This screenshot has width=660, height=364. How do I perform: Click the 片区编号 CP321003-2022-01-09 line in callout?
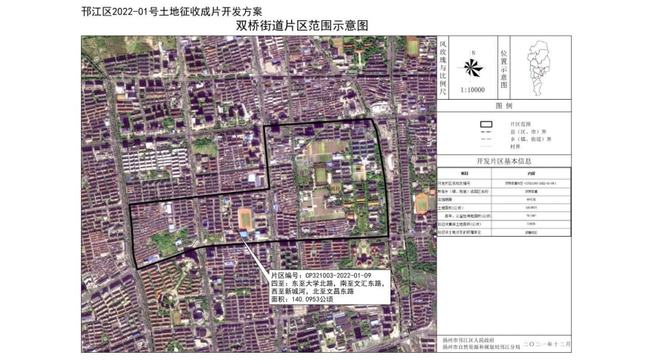(321, 275)
